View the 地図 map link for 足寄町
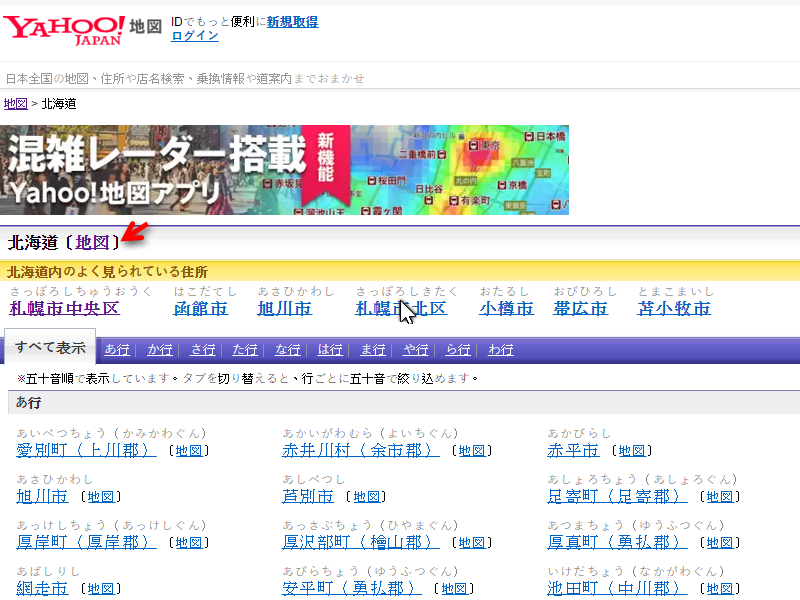Screen dimensions: 800x600 (x=720, y=496)
